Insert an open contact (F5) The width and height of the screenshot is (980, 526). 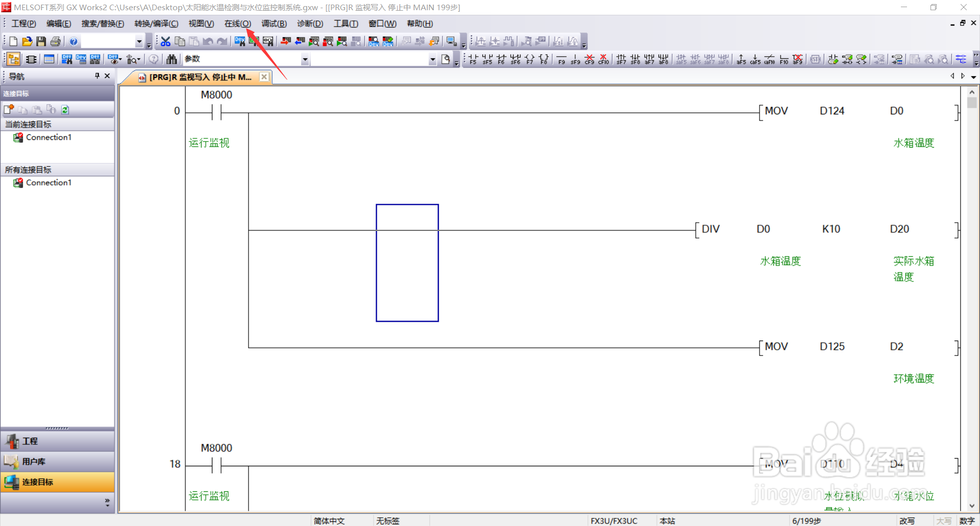[473, 59]
